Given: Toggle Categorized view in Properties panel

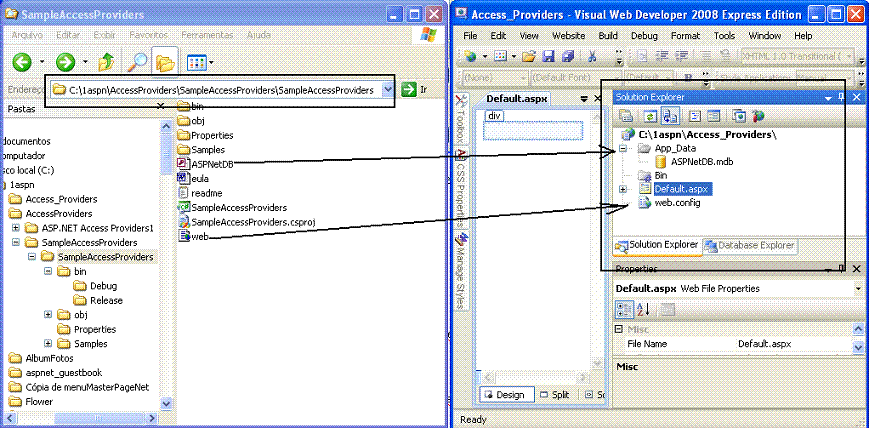Looking at the screenshot, I should click(624, 309).
